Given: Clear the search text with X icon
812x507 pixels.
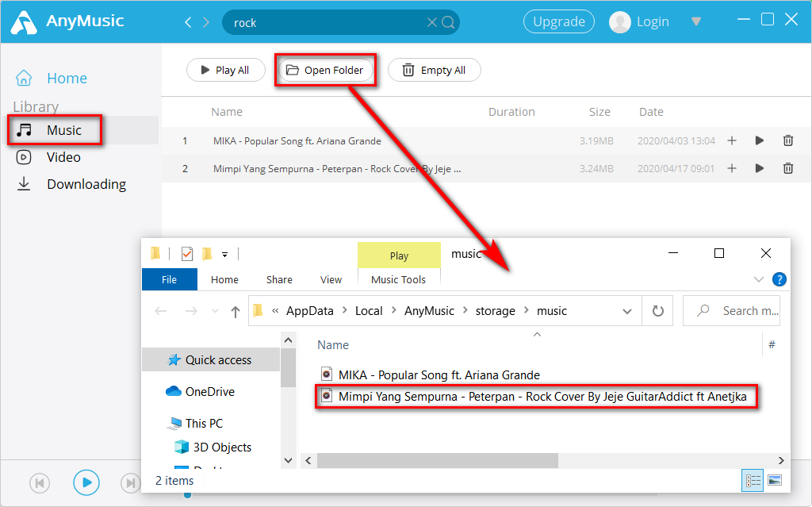Looking at the screenshot, I should coord(432,22).
